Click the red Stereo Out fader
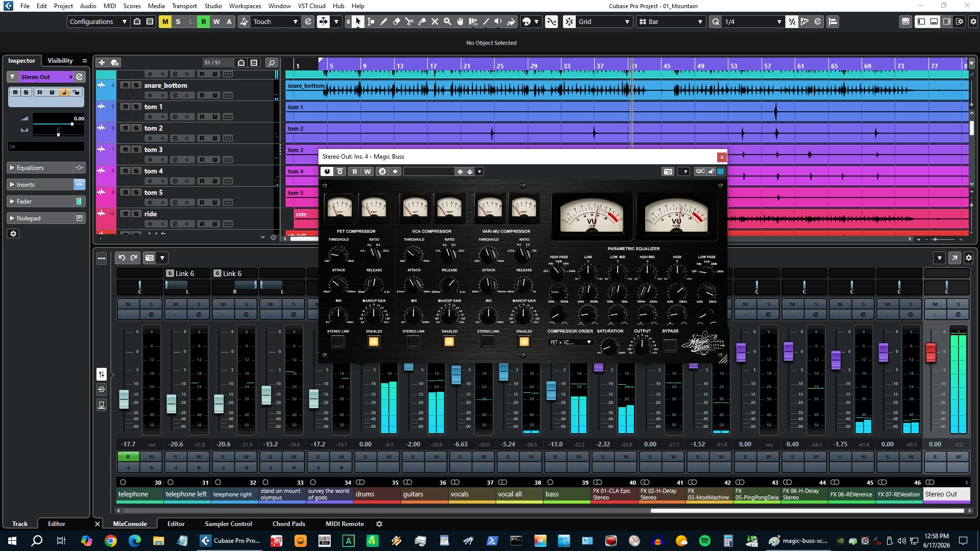 (931, 352)
